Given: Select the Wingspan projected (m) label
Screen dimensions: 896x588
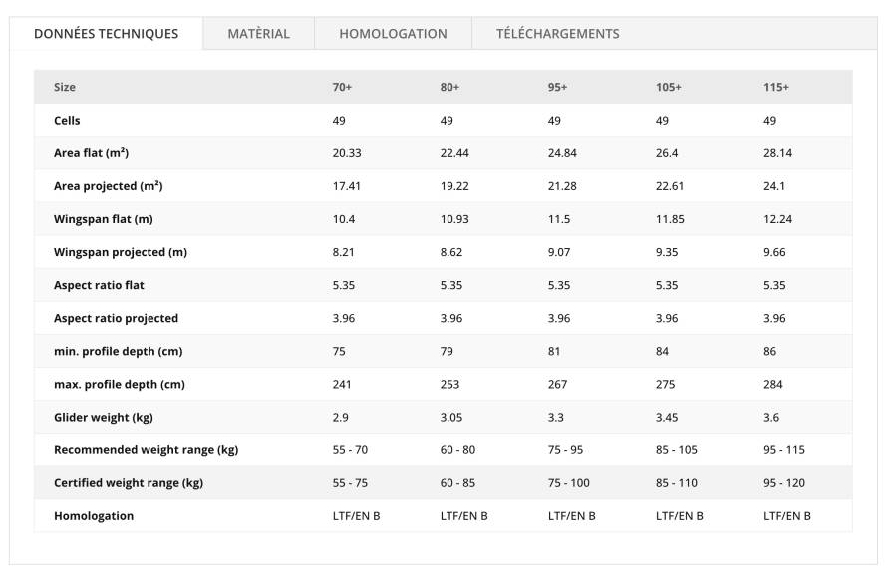Looking at the screenshot, I should coord(121,252).
